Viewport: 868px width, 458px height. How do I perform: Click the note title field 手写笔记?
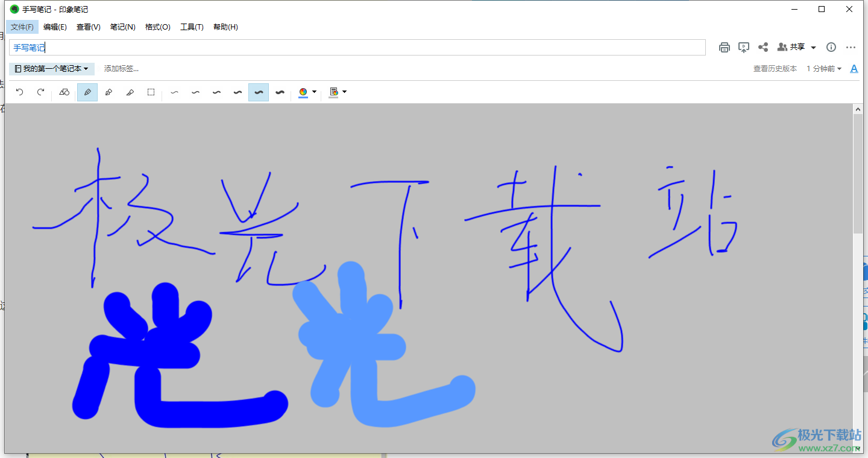357,48
